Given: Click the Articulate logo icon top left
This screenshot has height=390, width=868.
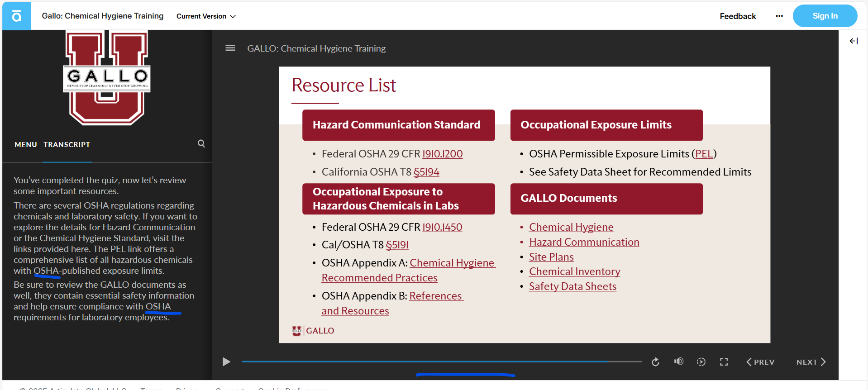Looking at the screenshot, I should click(17, 16).
